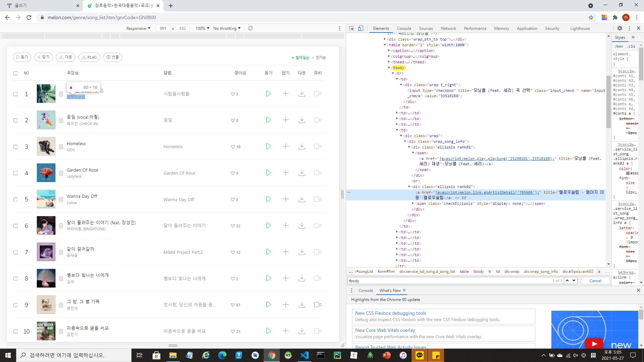This screenshot has width=644, height=362.
Task: Select the checkbox for Homeless
Action: point(15,147)
